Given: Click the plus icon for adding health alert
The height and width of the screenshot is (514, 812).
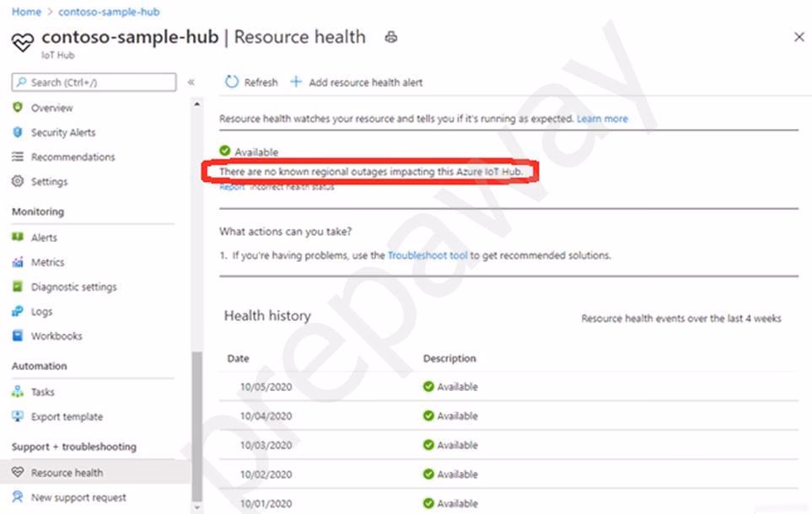Looking at the screenshot, I should (x=296, y=82).
